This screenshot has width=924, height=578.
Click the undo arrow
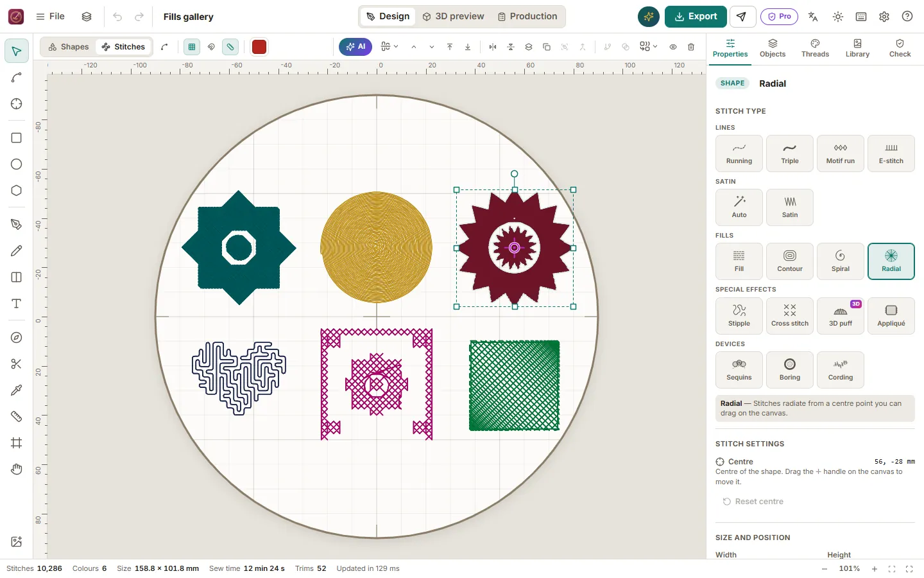(x=117, y=17)
